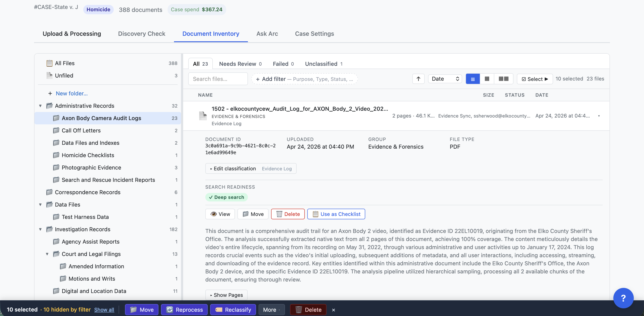Collapse the Data Files folder tree
The width and height of the screenshot is (644, 316).
pyautogui.click(x=40, y=204)
